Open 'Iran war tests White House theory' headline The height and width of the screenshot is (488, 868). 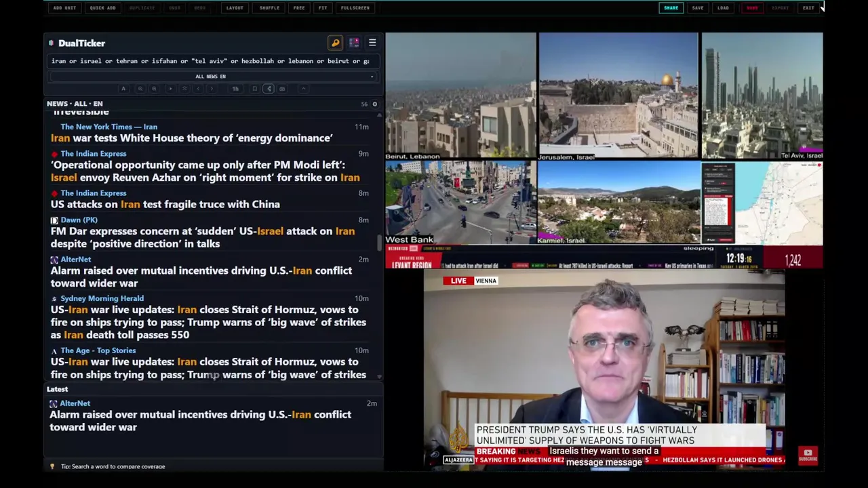(191, 138)
